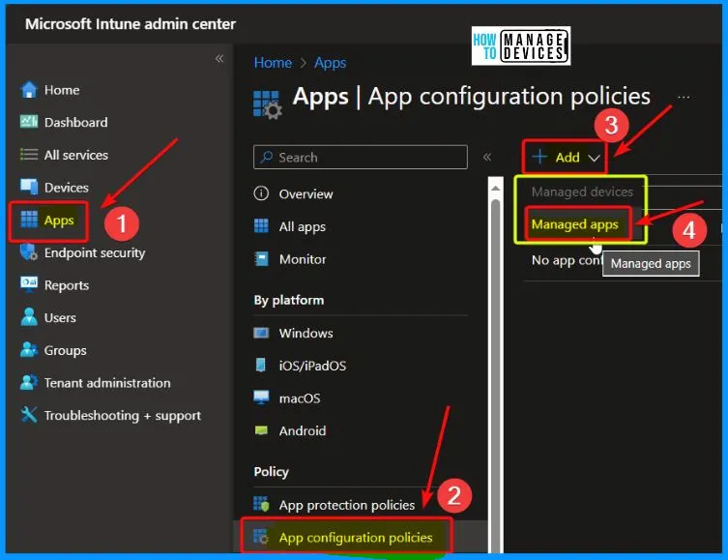Click the Android platform icon
The height and width of the screenshot is (560, 728).
click(261, 430)
